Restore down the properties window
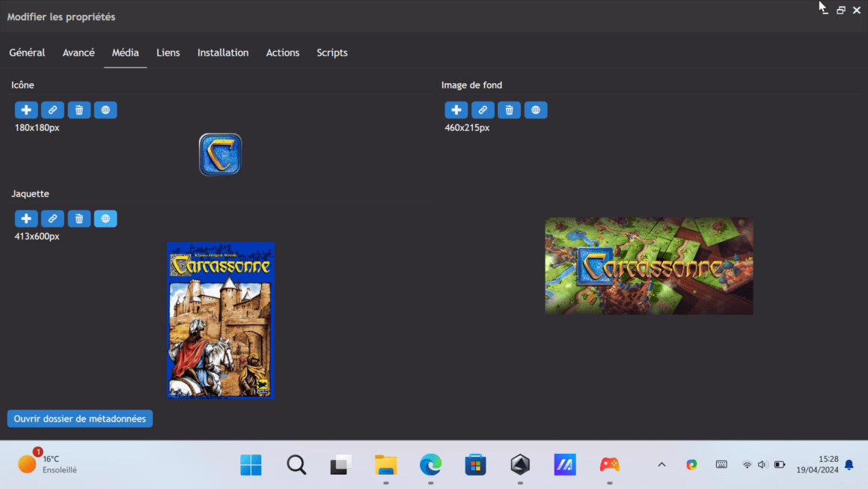Screen dimensions: 868x489 pos(841,10)
